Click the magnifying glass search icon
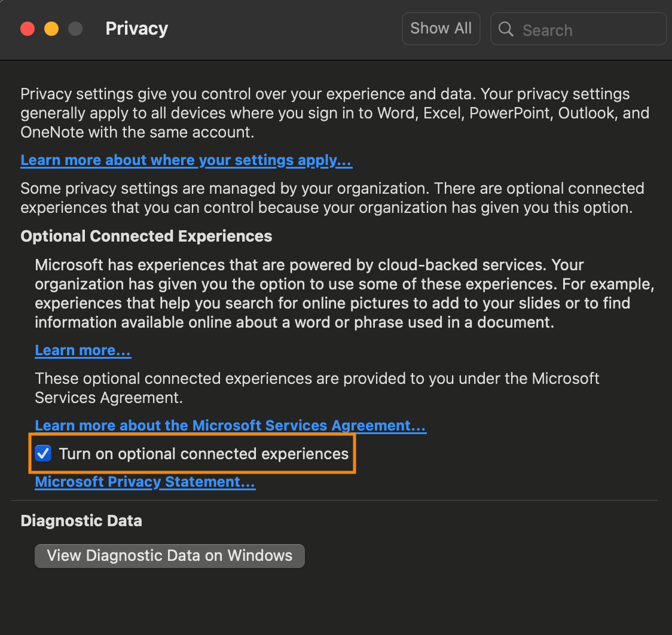This screenshot has width=672, height=635. [506, 29]
